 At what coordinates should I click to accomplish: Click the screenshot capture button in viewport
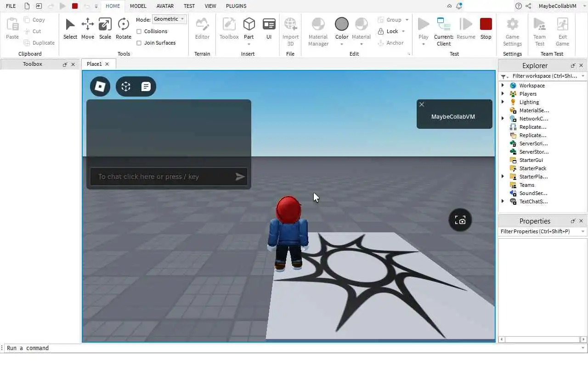[x=460, y=220]
